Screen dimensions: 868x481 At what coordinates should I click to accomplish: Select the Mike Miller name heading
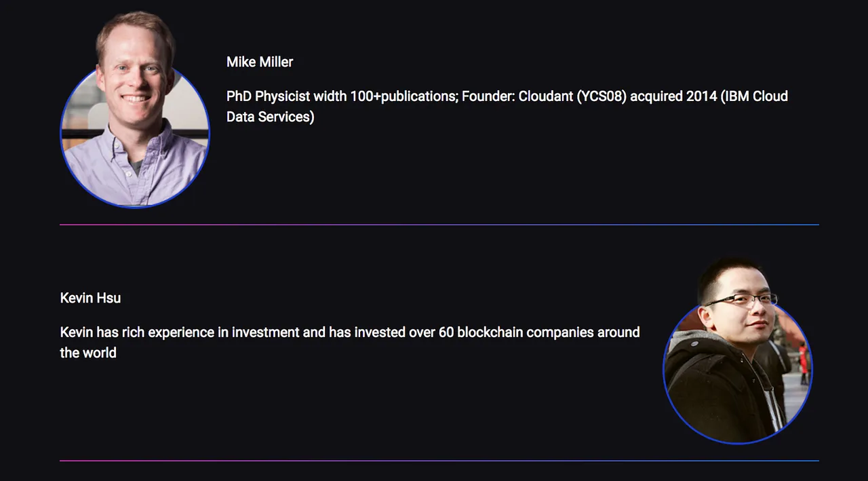tap(260, 62)
